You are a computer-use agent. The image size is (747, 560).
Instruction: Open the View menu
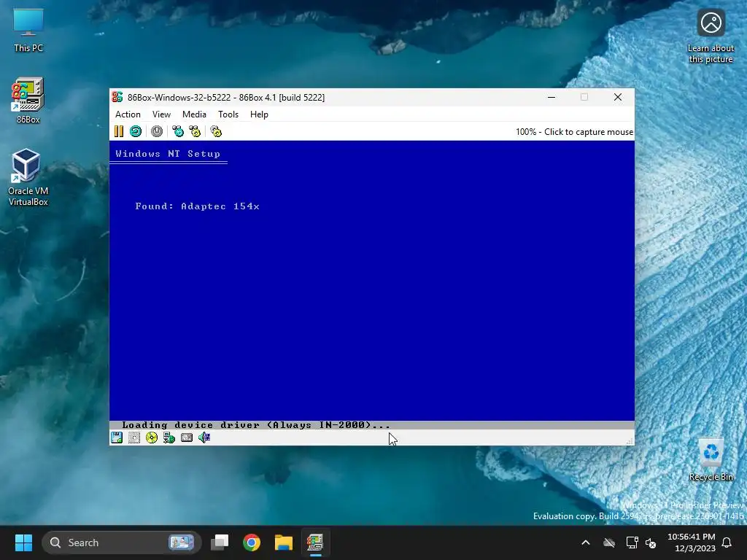point(161,114)
